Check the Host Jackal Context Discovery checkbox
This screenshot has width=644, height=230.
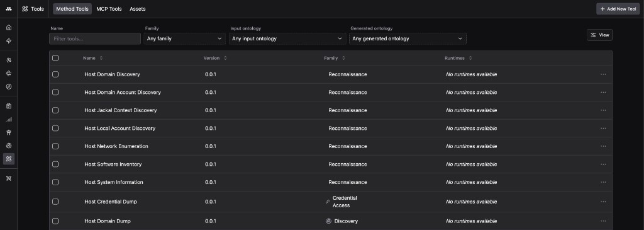pos(55,110)
